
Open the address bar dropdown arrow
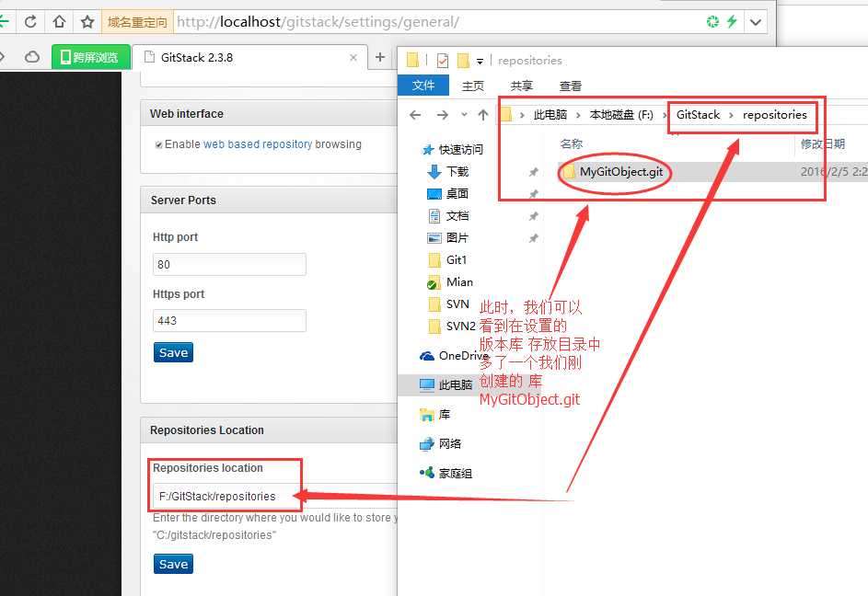click(x=756, y=22)
